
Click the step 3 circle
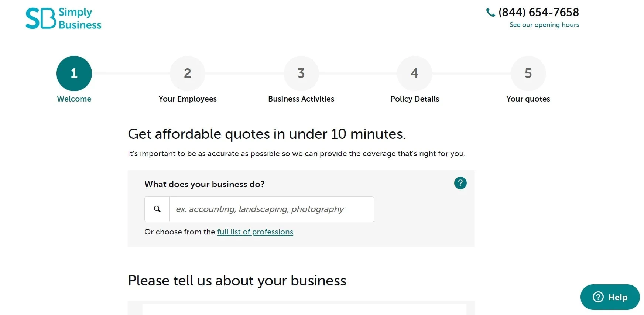(x=301, y=73)
